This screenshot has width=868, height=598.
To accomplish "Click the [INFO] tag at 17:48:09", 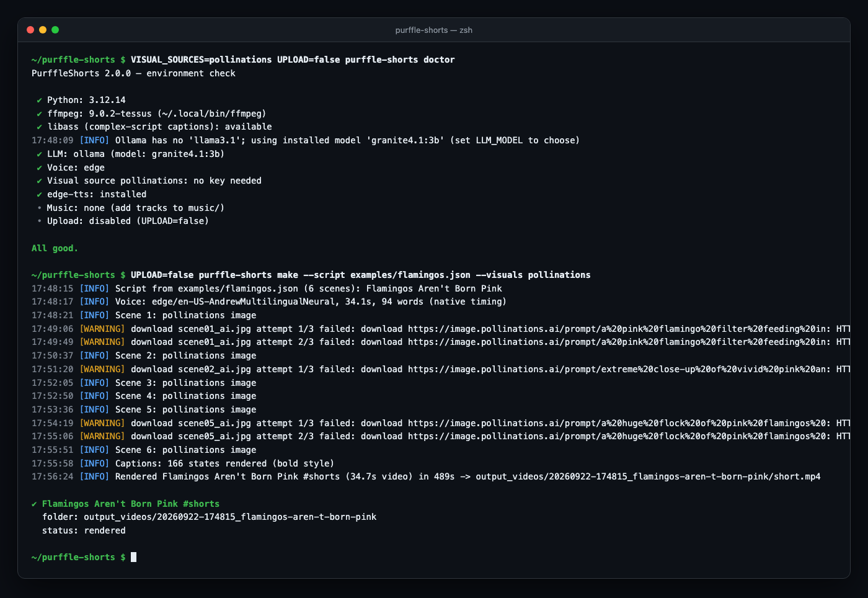I will 94,140.
